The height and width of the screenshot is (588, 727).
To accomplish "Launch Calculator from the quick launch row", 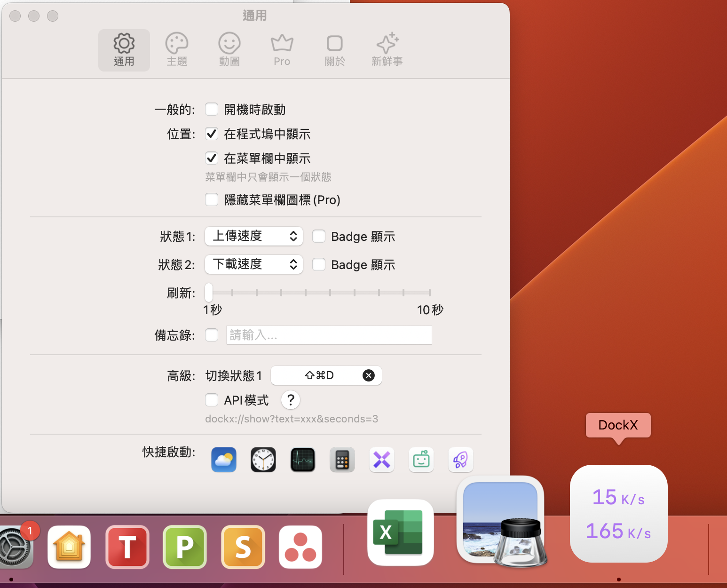I will tap(342, 460).
